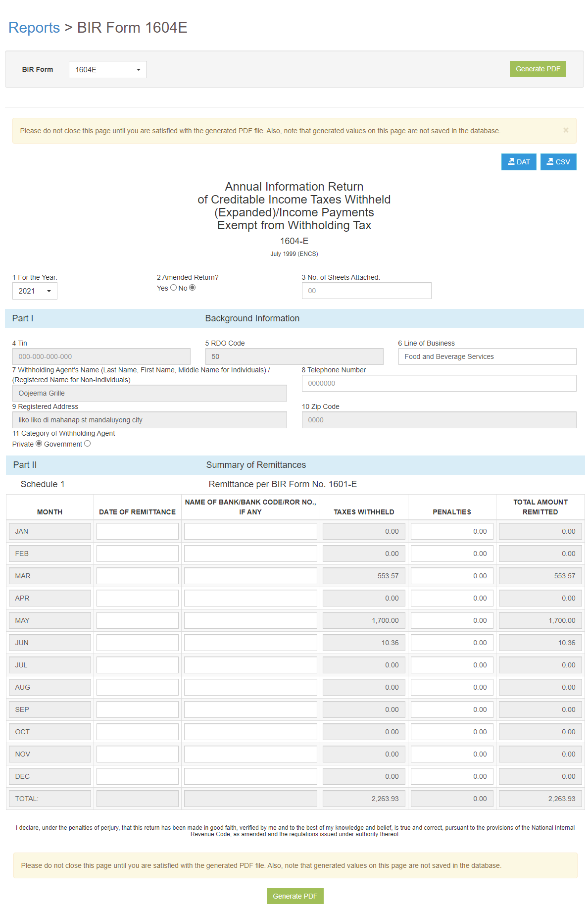588x909 pixels.
Task: Click the Telephone Number field
Action: coord(439,383)
